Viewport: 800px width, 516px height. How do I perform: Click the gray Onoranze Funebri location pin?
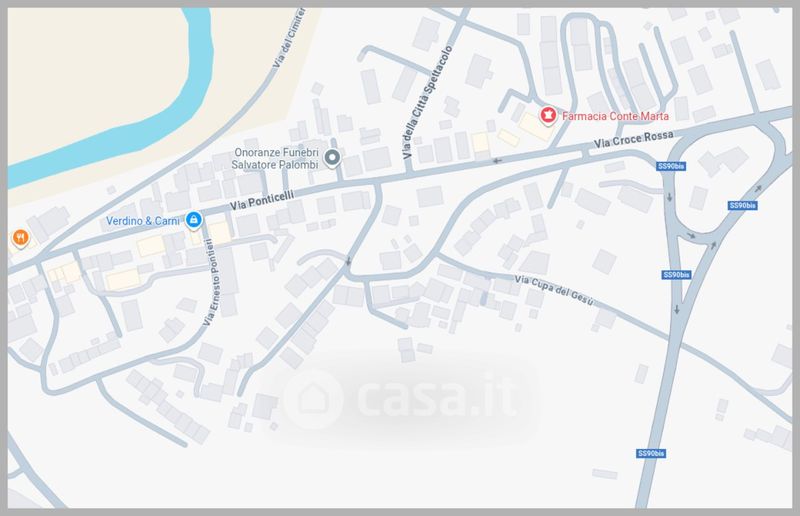pos(333,158)
